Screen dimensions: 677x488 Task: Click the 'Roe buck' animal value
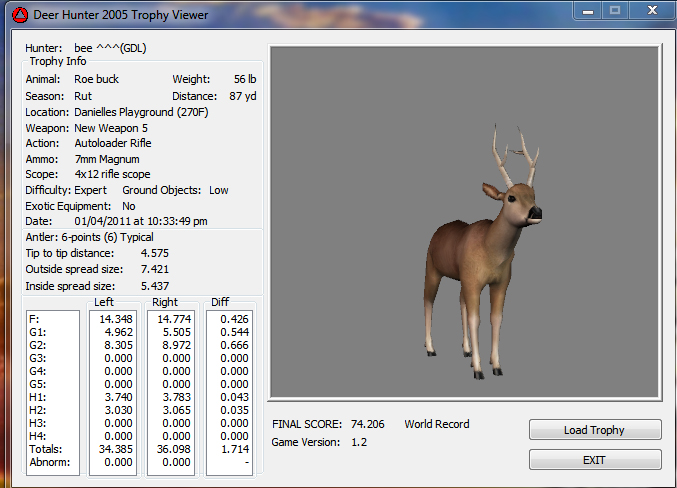pyautogui.click(x=97, y=79)
